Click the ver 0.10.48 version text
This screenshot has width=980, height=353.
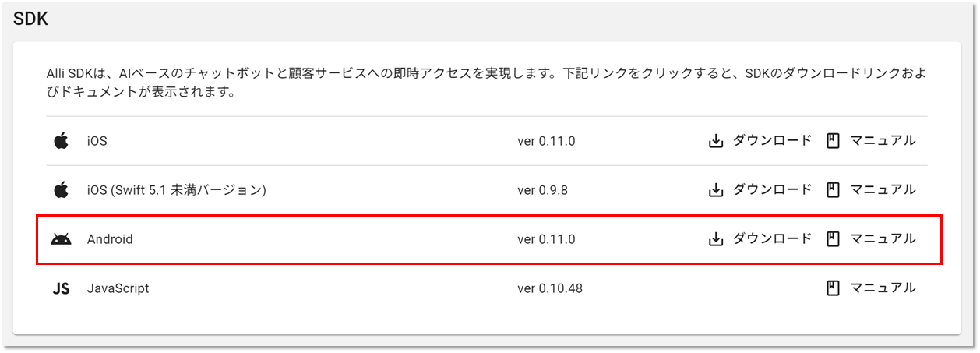[x=550, y=288]
